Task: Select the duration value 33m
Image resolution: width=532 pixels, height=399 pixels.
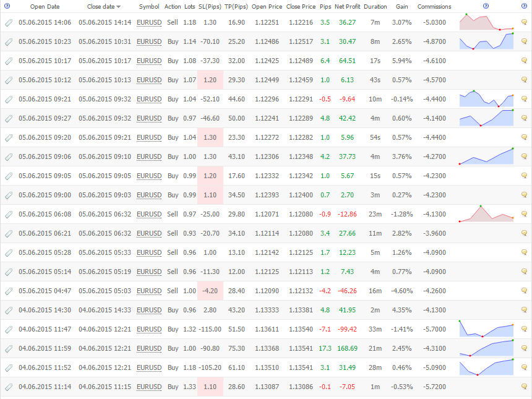Action: [375, 329]
